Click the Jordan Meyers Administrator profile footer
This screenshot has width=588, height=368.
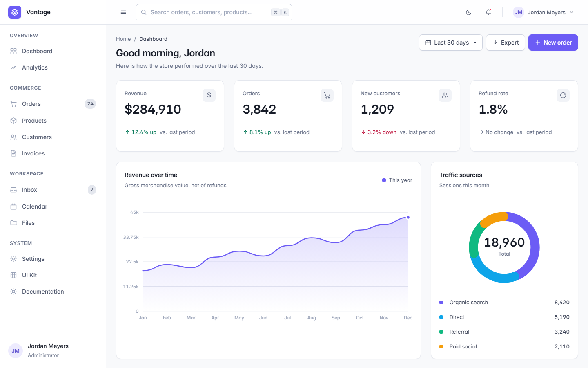(53, 350)
